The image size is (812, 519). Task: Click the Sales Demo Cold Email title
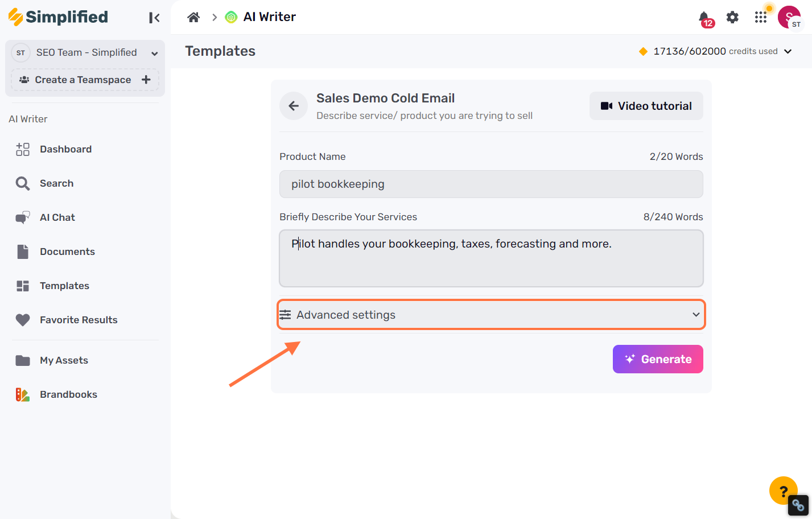(385, 98)
